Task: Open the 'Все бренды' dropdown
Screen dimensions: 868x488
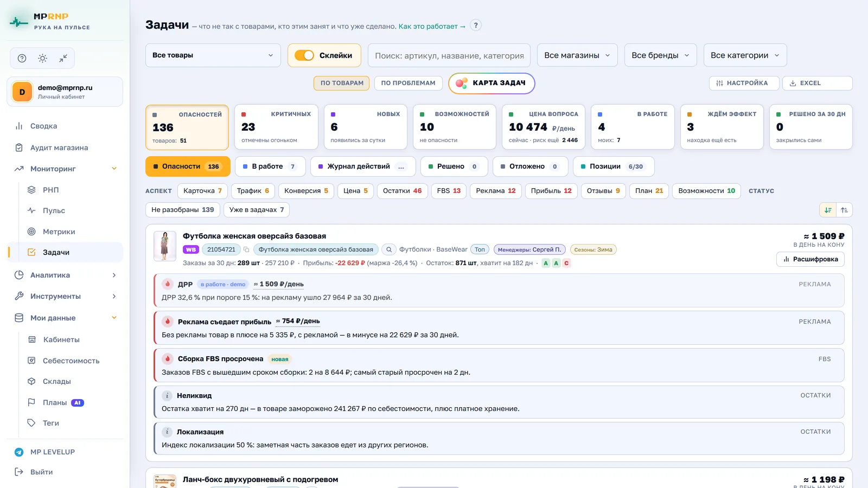Action: click(x=660, y=55)
